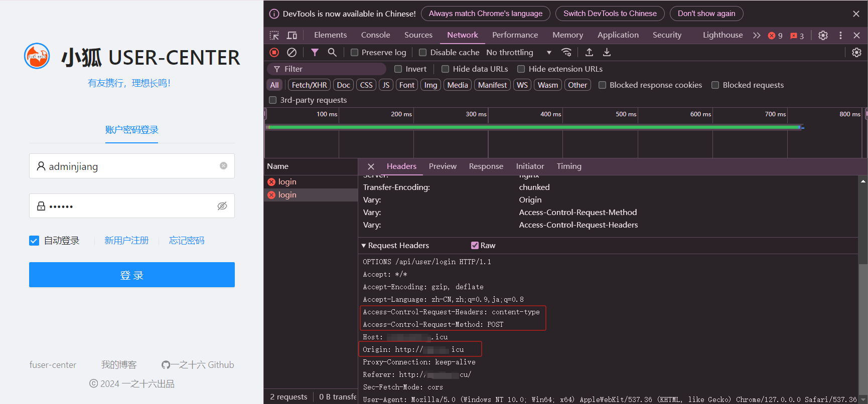Viewport: 868px width, 404px height.
Task: Click Always match Chrome's language
Action: click(x=485, y=14)
